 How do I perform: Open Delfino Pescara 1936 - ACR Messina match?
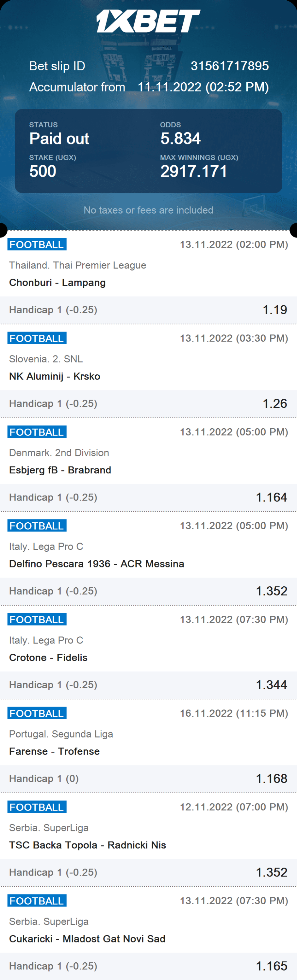click(97, 564)
